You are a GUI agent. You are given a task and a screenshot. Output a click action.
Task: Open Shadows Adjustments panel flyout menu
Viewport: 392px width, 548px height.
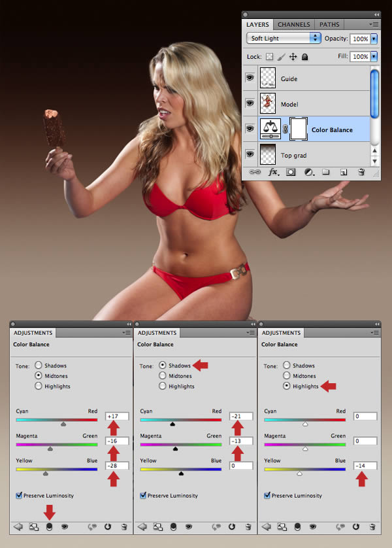pyautogui.click(x=251, y=333)
